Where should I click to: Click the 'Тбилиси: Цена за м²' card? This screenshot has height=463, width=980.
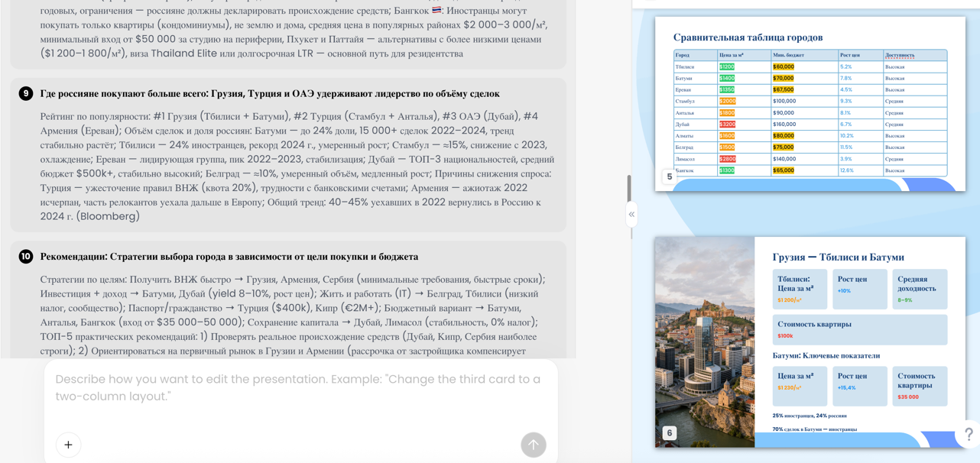point(800,289)
